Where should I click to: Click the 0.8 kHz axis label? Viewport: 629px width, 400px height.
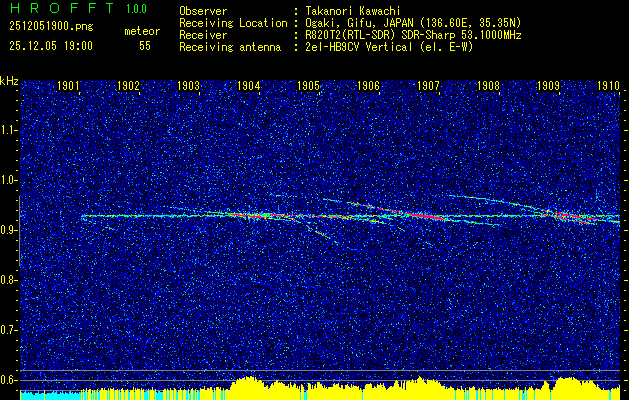tap(9, 280)
